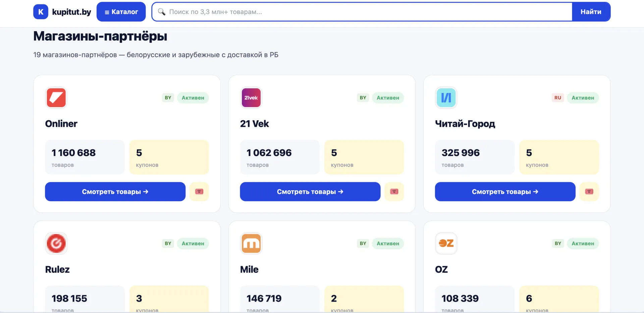Click Читай-Город's 325 996 товаров tile
The width and height of the screenshot is (644, 313).
pyautogui.click(x=475, y=157)
